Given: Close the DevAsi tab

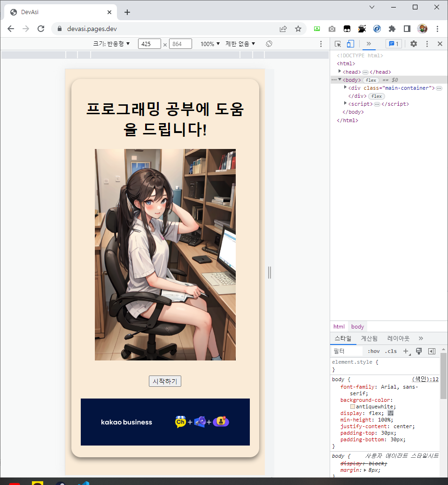Looking at the screenshot, I should pos(109,12).
